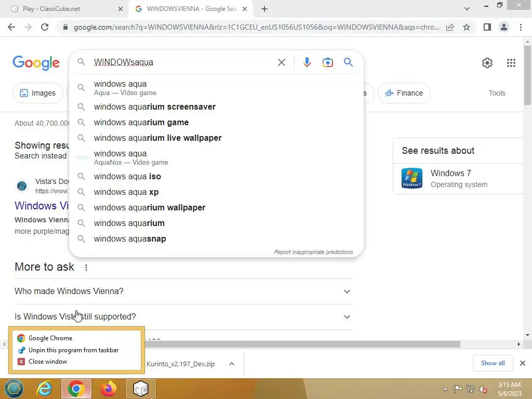This screenshot has width=532, height=399.
Task: Choose suggestion windows aquarium wallpaper
Action: pos(216,208)
